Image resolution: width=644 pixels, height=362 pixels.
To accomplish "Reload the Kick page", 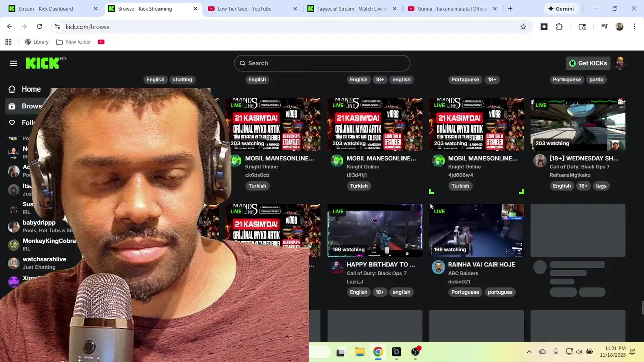I will 39,27.
